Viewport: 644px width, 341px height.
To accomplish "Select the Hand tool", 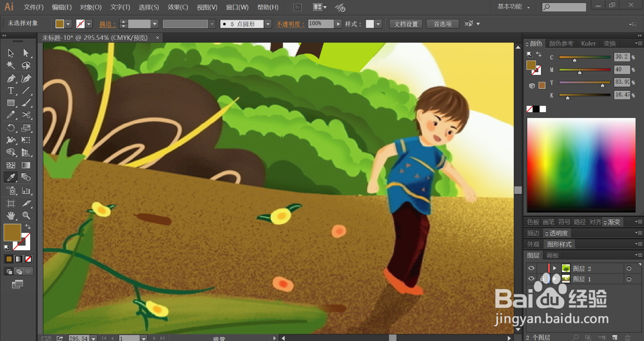I will click(x=11, y=216).
